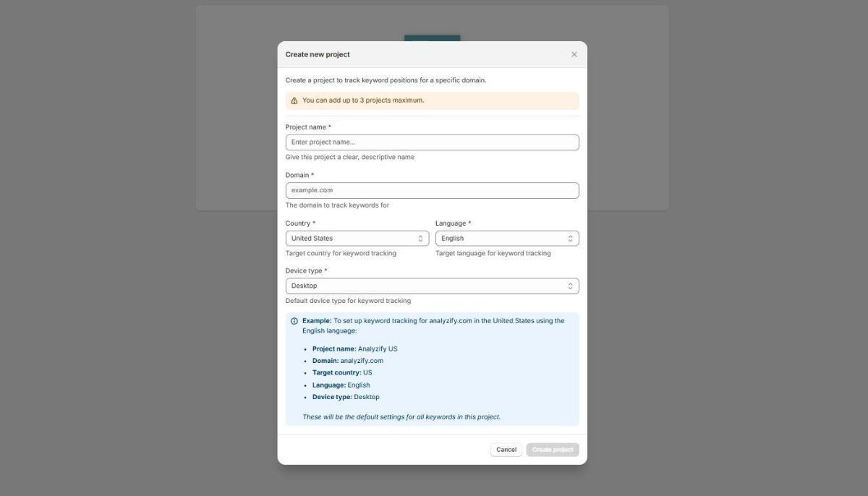Click the "Project name" field label
The height and width of the screenshot is (496, 868).
(x=305, y=127)
